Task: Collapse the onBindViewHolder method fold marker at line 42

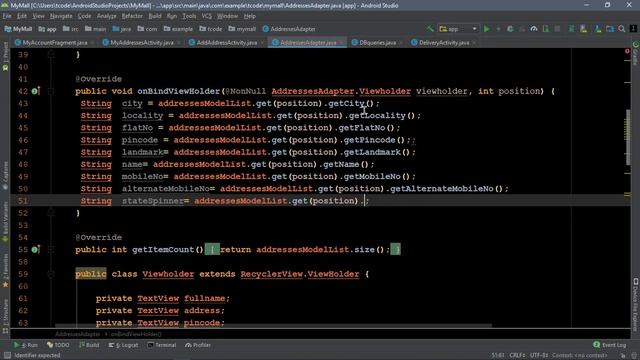Action: point(51,91)
